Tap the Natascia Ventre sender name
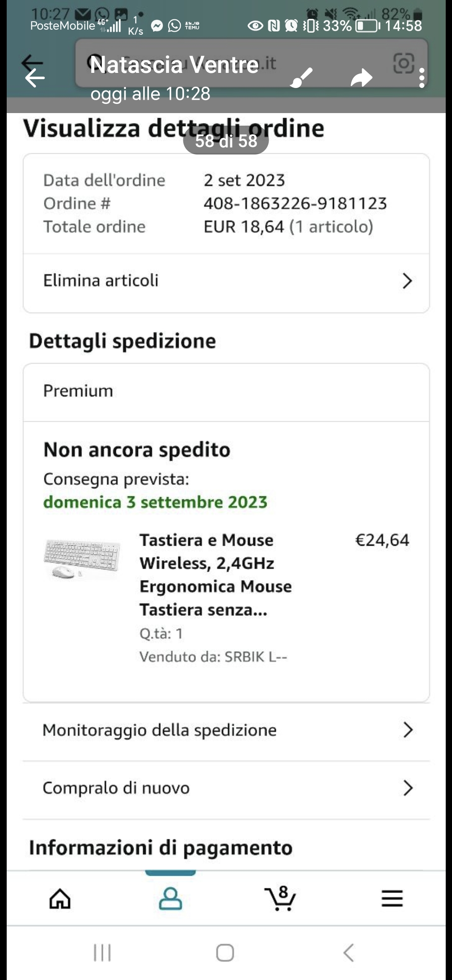Screen dimensions: 452x980 coord(174,65)
